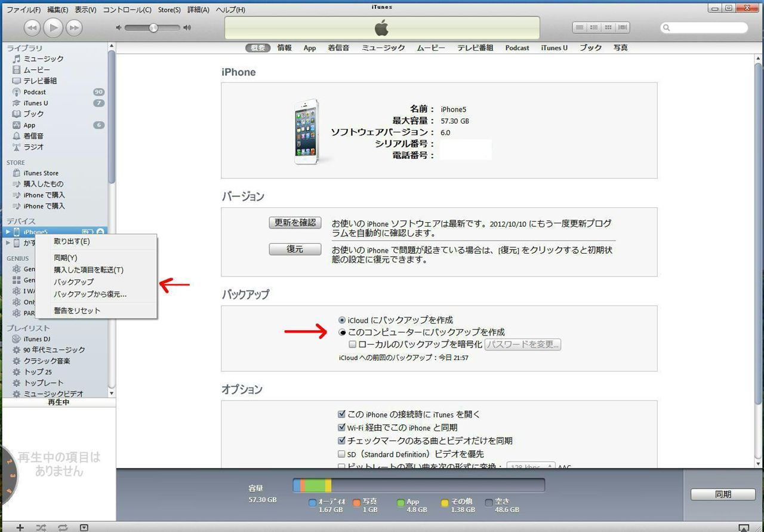Toggle Wi-Fi 経由でこの iPhone と同期
Screen dimensions: 764x532
coord(341,428)
